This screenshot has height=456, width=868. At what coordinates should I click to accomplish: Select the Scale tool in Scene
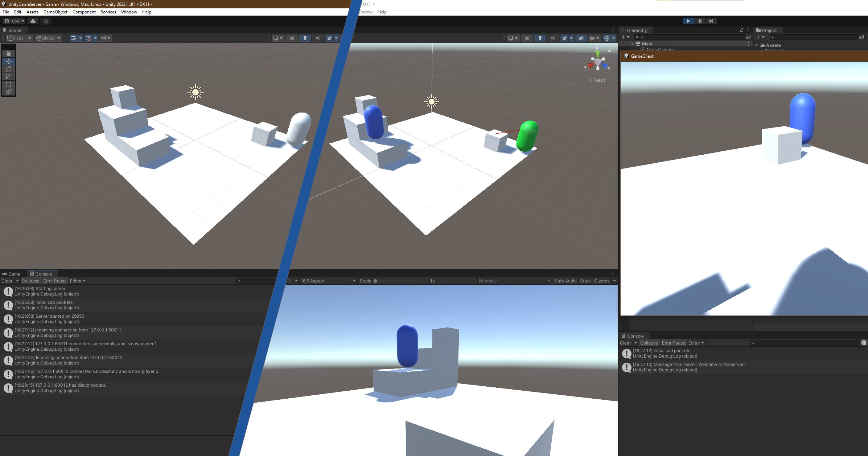coord(9,76)
